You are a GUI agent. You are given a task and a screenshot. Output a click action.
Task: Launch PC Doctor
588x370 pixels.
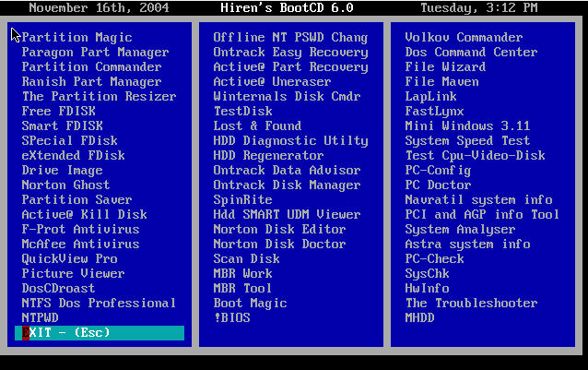438,185
